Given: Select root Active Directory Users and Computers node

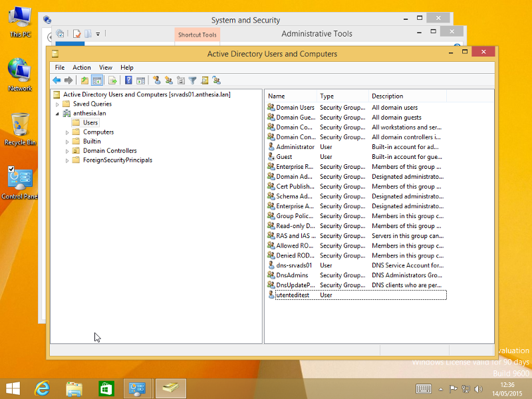Looking at the screenshot, I should tap(146, 94).
